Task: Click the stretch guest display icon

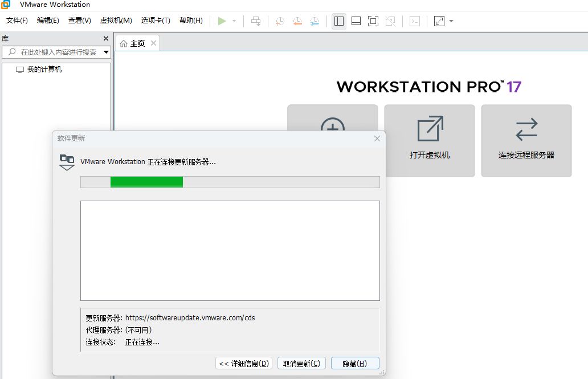Action: pyautogui.click(x=439, y=21)
